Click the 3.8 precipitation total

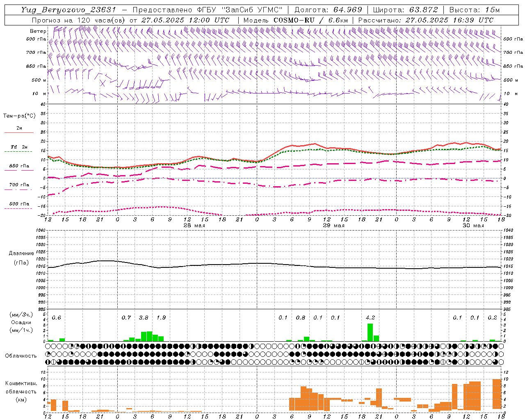tap(144, 317)
